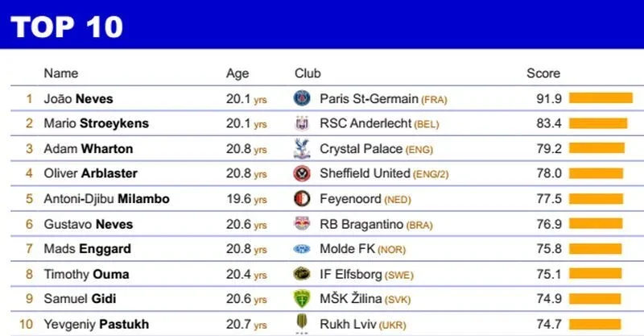This screenshot has height=336, width=644.
Task: Click the Paris St-Germain club crest
Action: coord(302,99)
